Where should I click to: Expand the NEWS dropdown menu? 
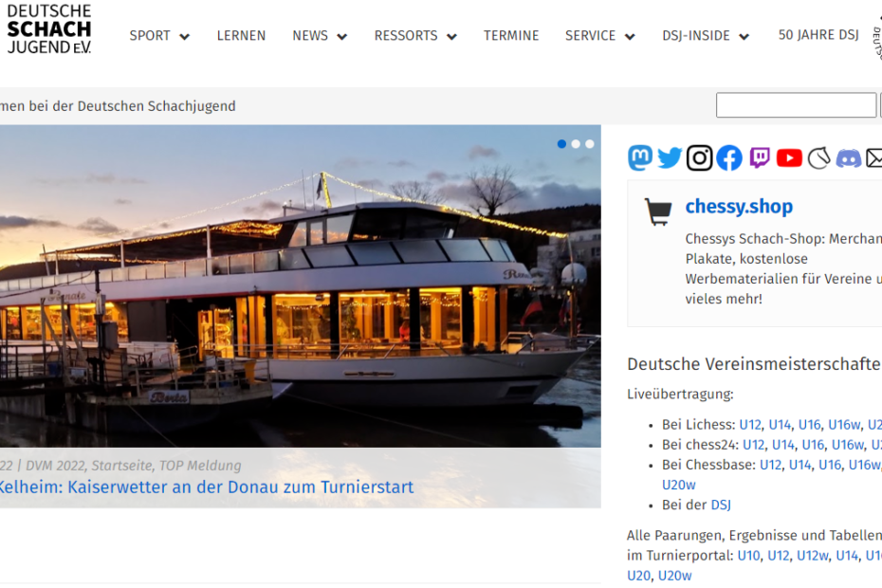click(320, 36)
